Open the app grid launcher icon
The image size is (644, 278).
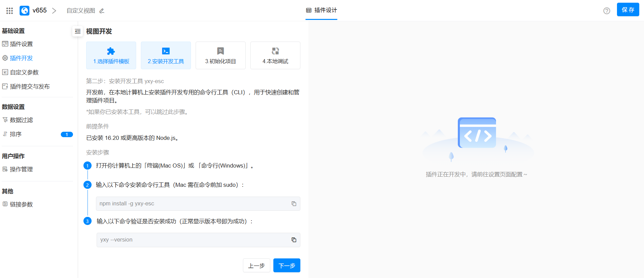pyautogui.click(x=9, y=11)
